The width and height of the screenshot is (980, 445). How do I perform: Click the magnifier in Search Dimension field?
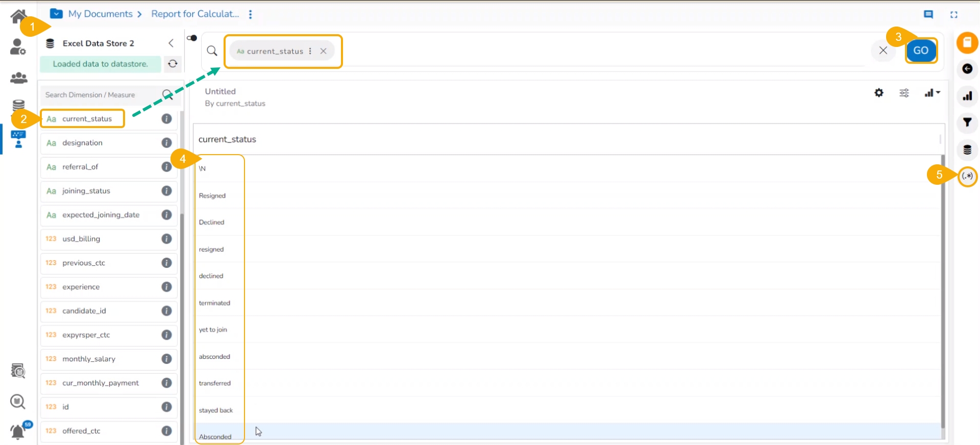click(167, 94)
